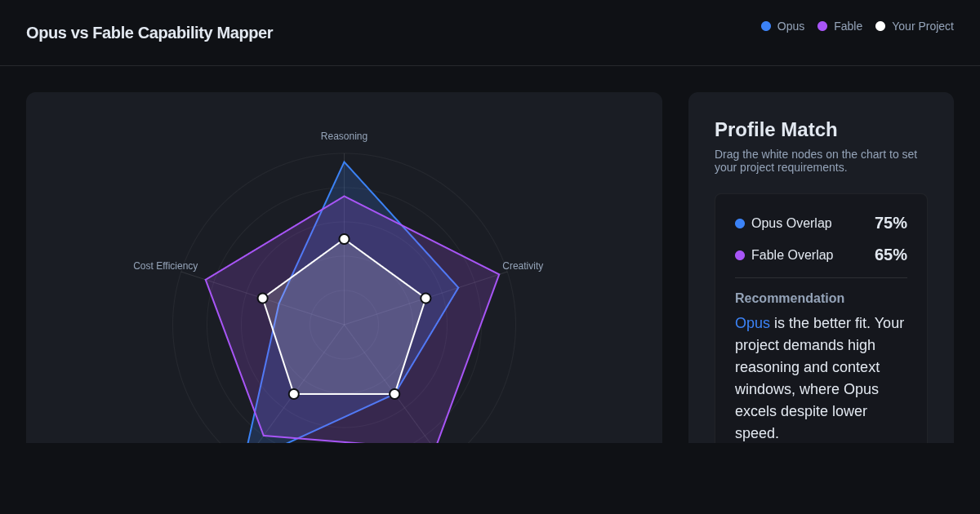Click the Opus text in header legend
Viewport: 980px width, 514px height.
pyautogui.click(x=791, y=26)
